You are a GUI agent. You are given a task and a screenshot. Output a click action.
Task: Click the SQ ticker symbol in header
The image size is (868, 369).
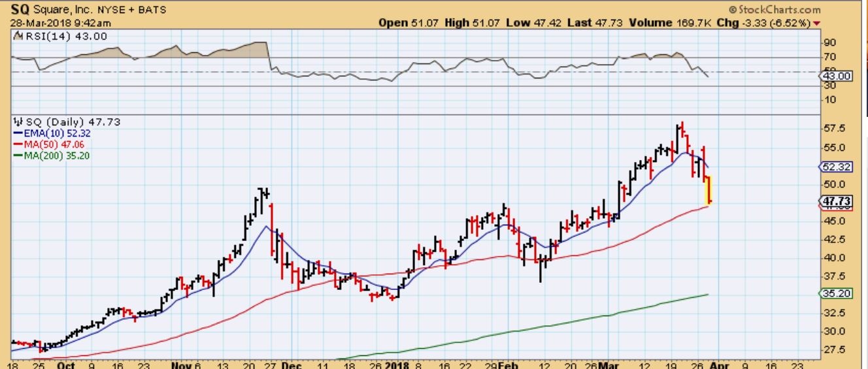(18, 10)
